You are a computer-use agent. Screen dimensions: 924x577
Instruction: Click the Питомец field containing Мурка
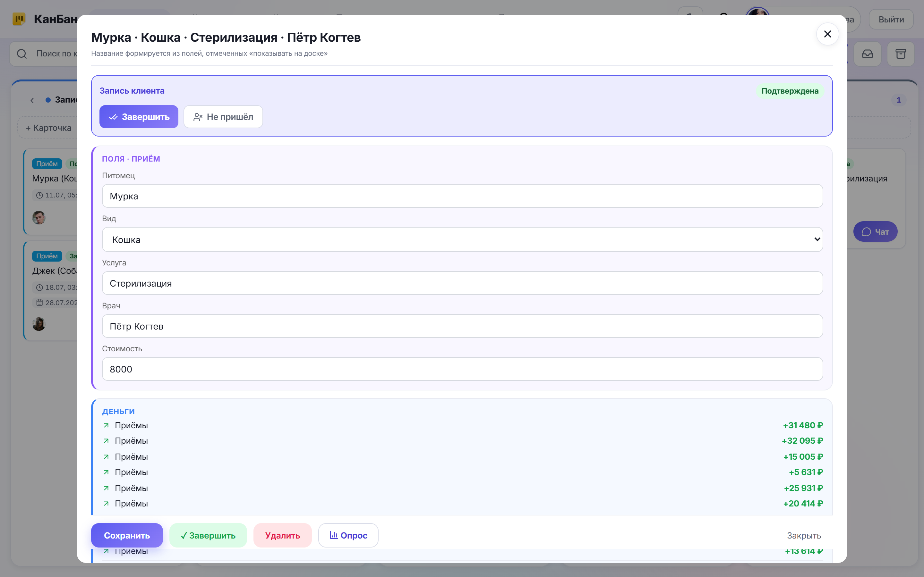point(462,196)
